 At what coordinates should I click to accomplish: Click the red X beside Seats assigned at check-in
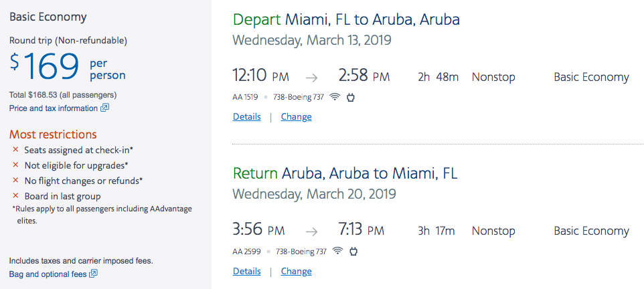click(15, 151)
